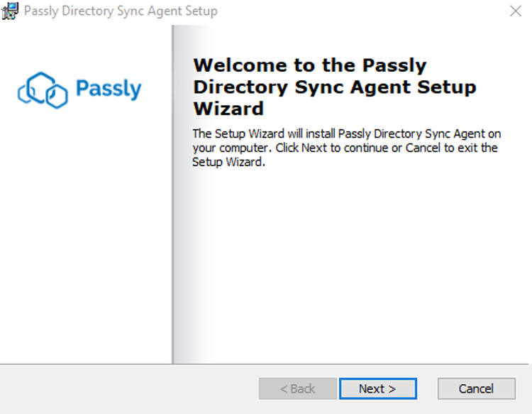
Task: Close the setup window with X
Action: [516, 11]
